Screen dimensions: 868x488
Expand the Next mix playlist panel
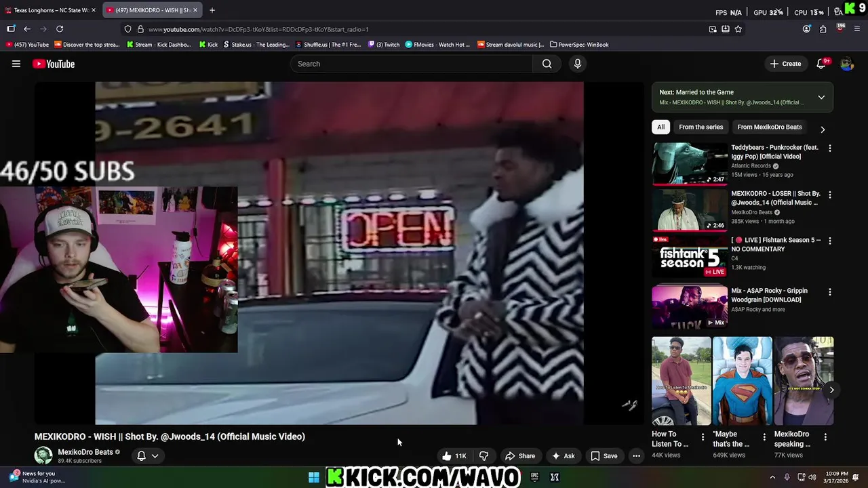tap(821, 98)
